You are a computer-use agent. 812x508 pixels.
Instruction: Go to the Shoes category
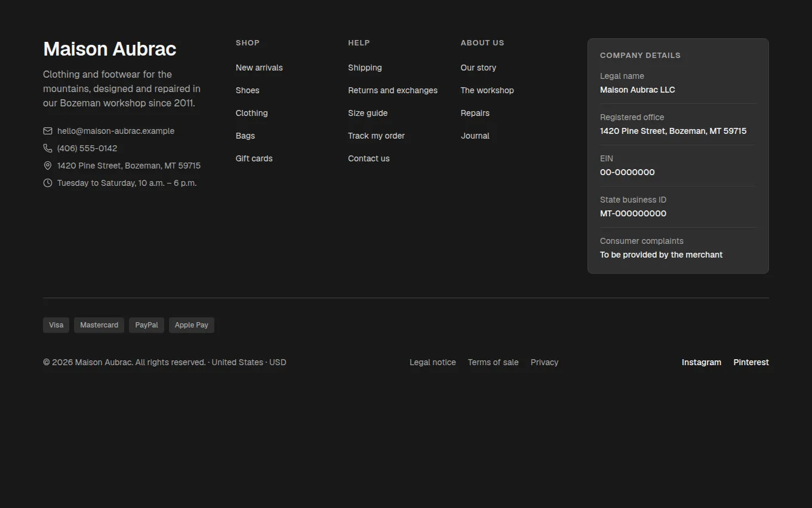click(247, 90)
